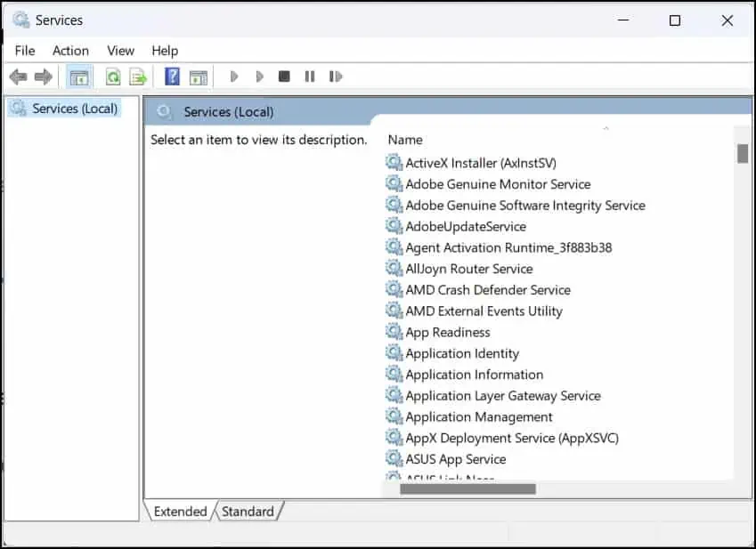Click the Stop Service icon
Image resolution: width=756 pixels, height=549 pixels.
point(283,77)
